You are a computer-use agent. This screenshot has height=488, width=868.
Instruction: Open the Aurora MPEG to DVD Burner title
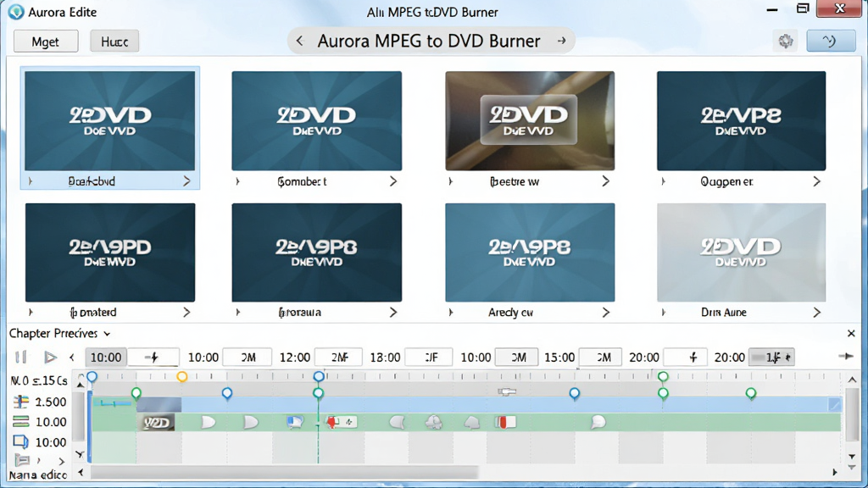(428, 41)
